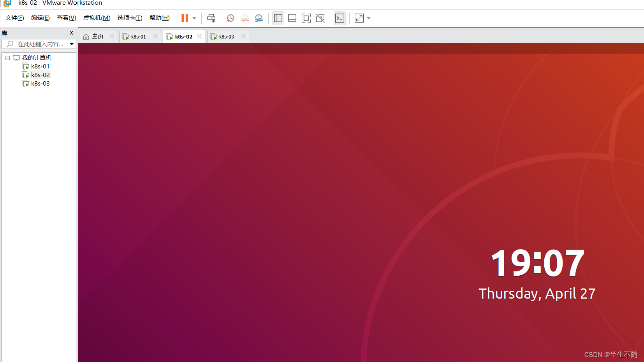Click the 19:07 clock on the lock screen
The height and width of the screenshot is (362, 644).
pos(537,263)
